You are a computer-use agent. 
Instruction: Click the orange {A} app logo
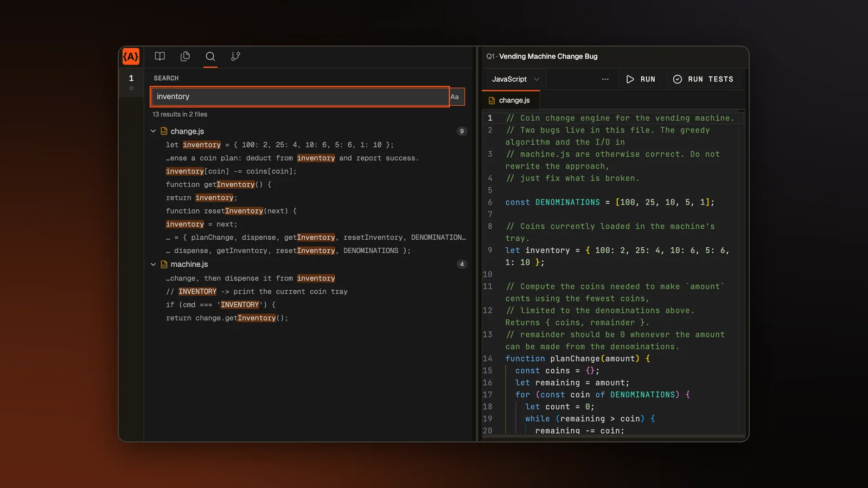tap(131, 56)
